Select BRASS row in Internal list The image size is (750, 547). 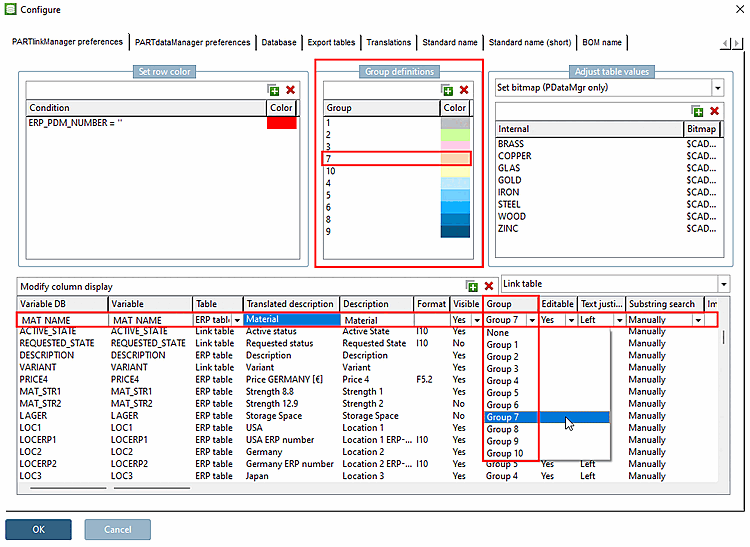(511, 144)
